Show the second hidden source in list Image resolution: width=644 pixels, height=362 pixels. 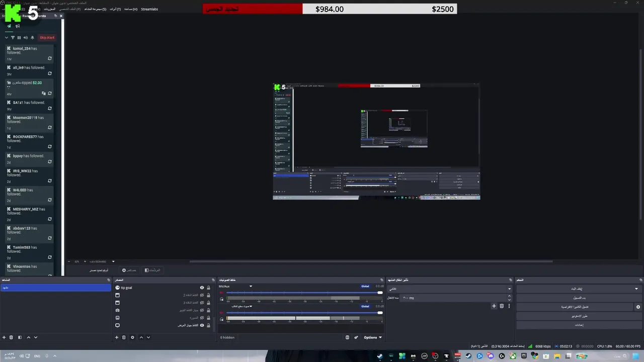202,295
